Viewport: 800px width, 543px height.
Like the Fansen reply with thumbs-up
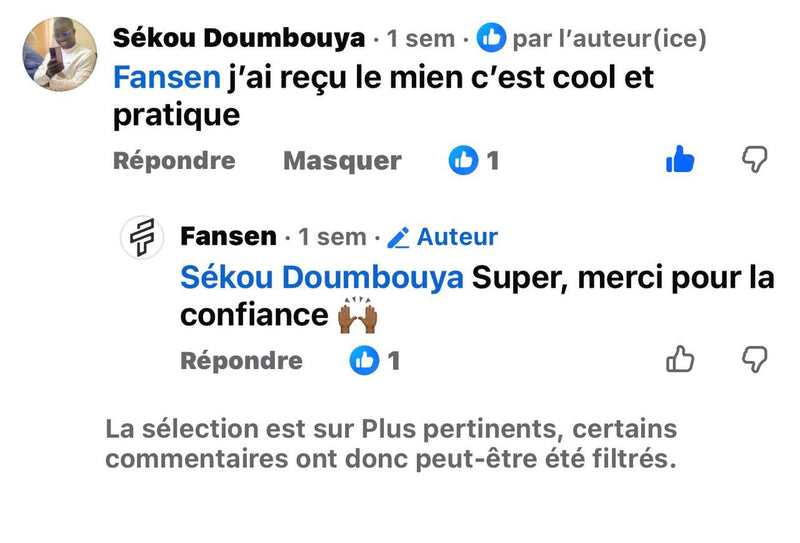coord(680,360)
